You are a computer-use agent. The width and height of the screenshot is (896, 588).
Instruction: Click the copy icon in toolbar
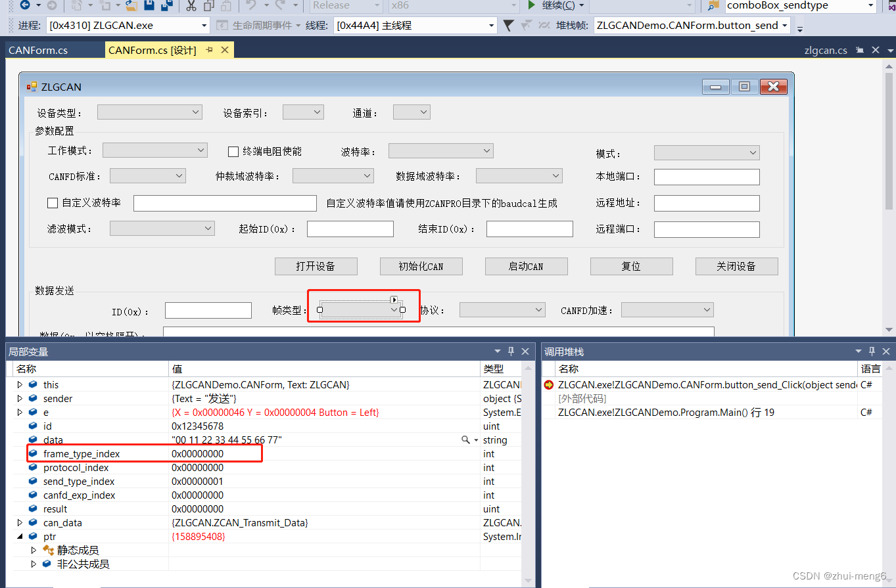coord(208,5)
